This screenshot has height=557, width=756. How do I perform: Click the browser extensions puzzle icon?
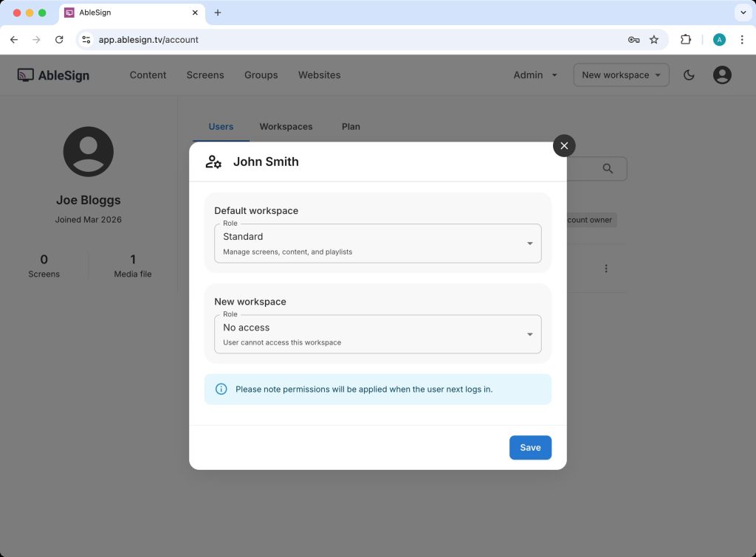(x=686, y=40)
